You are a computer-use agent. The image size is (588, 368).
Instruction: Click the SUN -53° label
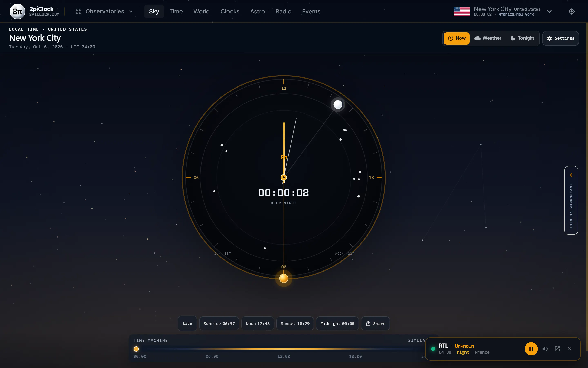[x=222, y=253]
